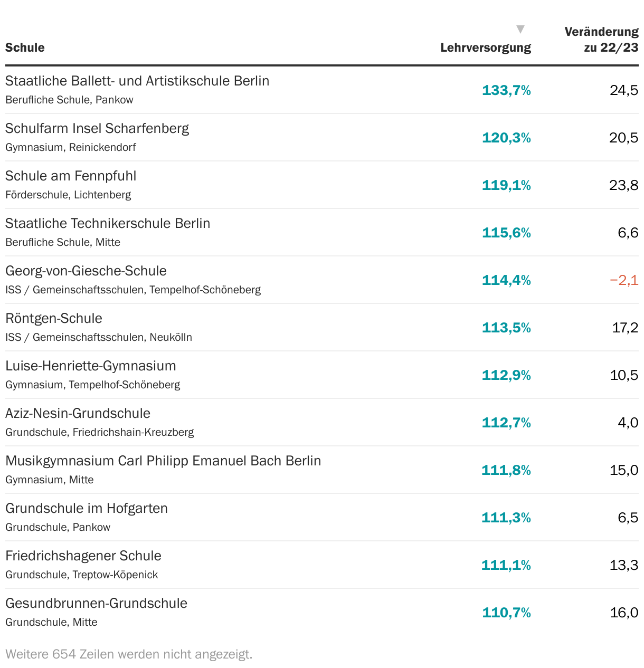Select the Georg-von-Giesche-Schule row

pos(86,271)
